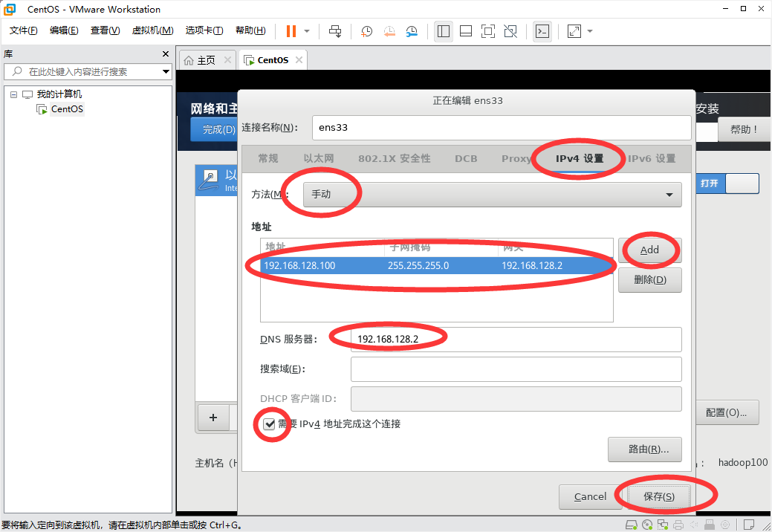Pause the virtual machine
The width and height of the screenshot is (772, 532).
(291, 31)
